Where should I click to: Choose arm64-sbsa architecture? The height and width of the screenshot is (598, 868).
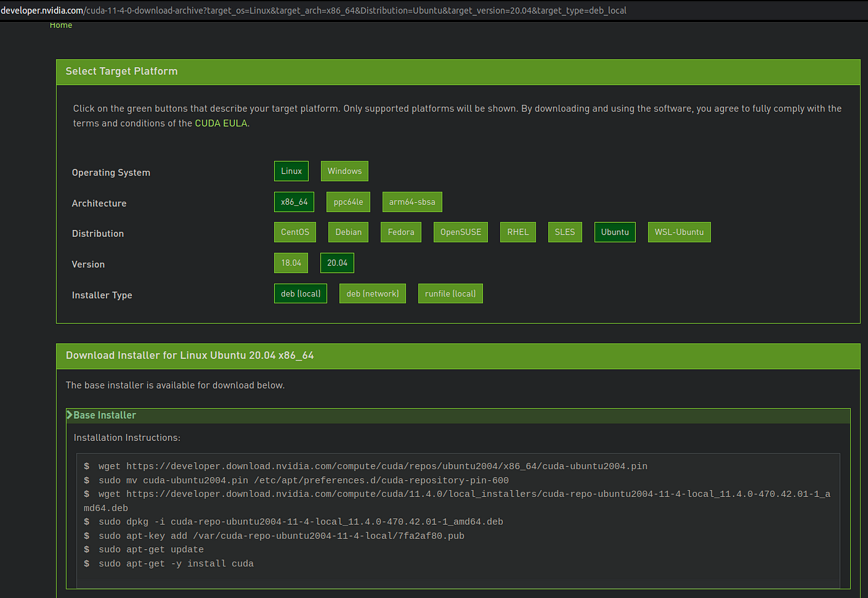412,202
